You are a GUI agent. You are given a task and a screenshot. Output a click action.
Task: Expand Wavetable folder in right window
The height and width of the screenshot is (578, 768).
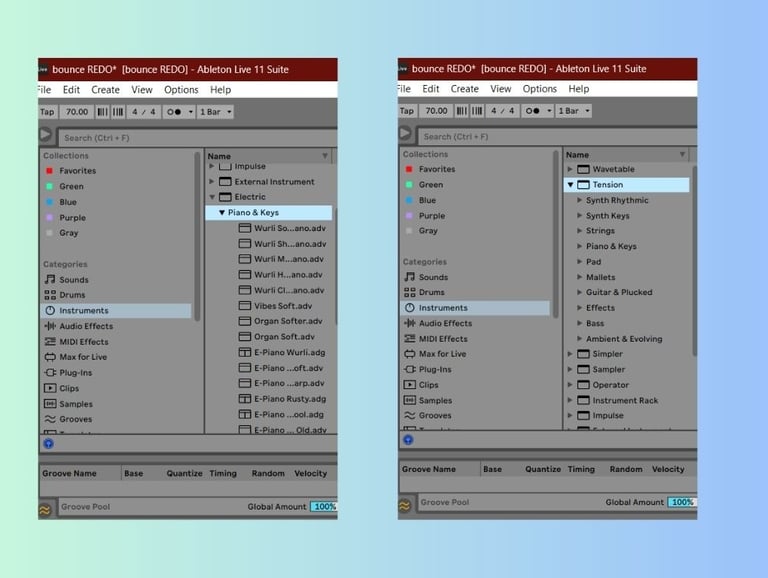coord(570,169)
